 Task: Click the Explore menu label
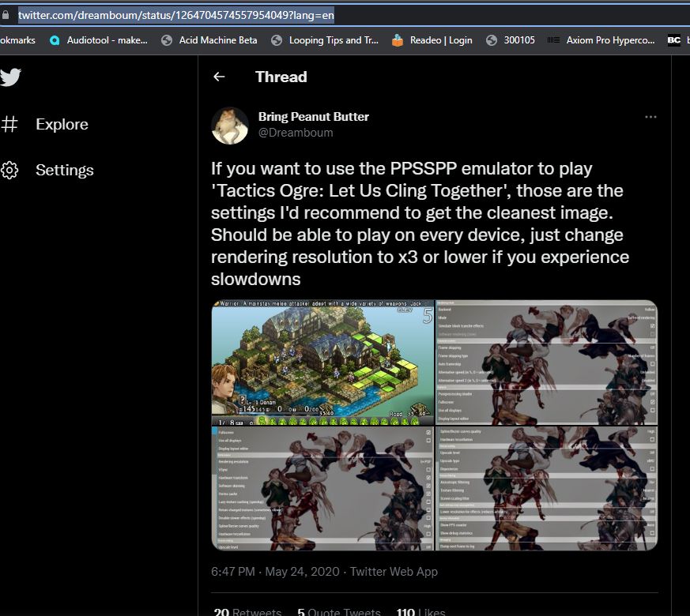point(62,125)
